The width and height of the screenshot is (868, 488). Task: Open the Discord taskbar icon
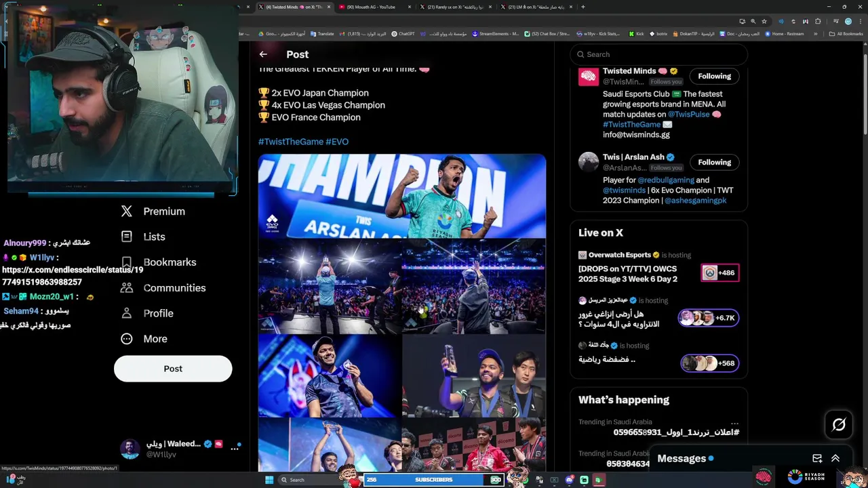tap(569, 480)
